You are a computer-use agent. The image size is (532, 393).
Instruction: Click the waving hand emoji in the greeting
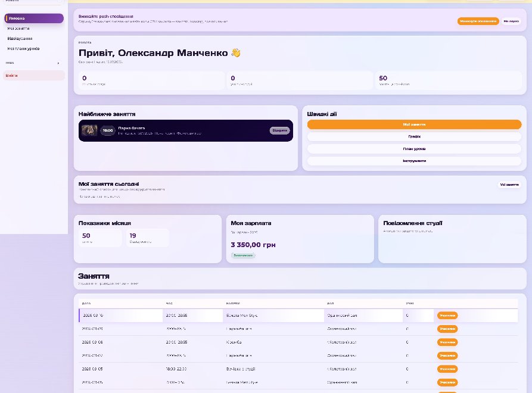pos(236,53)
